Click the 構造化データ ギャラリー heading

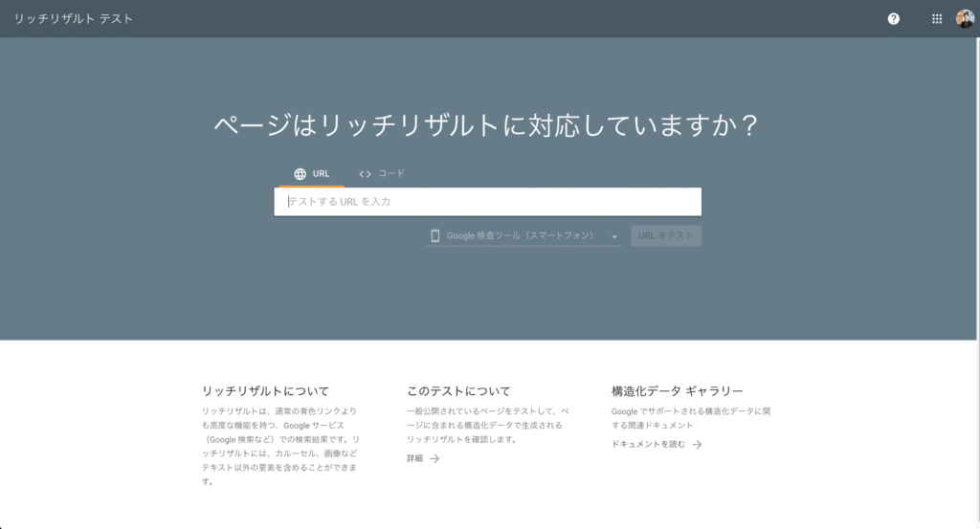677,391
